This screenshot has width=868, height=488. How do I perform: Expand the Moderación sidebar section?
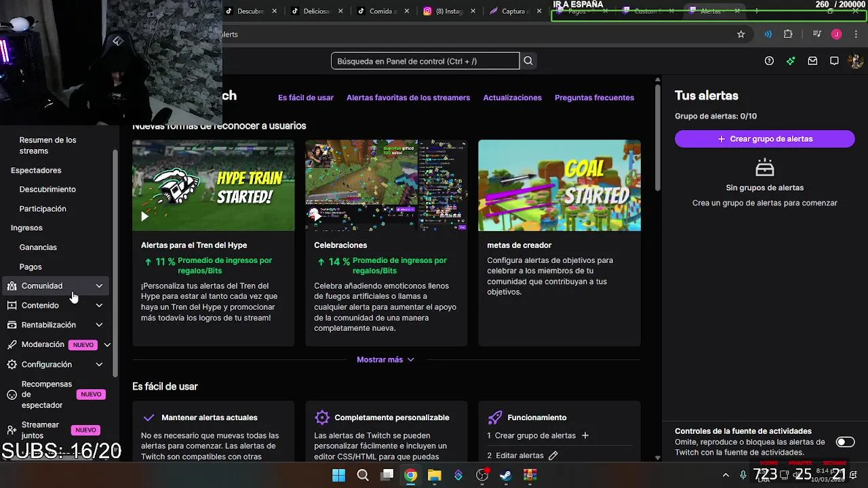pyautogui.click(x=107, y=345)
